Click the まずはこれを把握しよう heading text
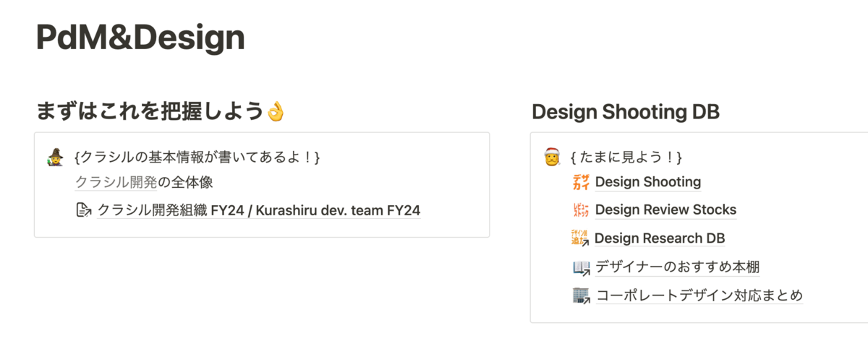The height and width of the screenshot is (341, 868). pyautogui.click(x=149, y=112)
